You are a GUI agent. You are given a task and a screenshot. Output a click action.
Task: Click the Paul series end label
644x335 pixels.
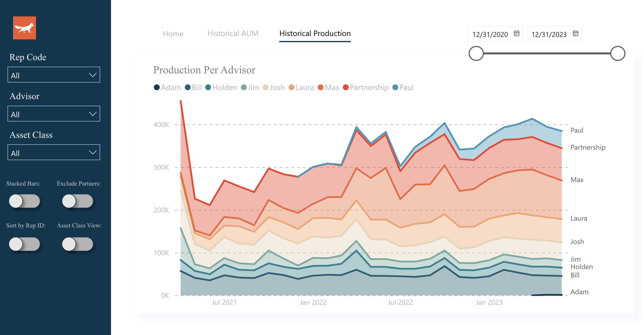(x=577, y=130)
